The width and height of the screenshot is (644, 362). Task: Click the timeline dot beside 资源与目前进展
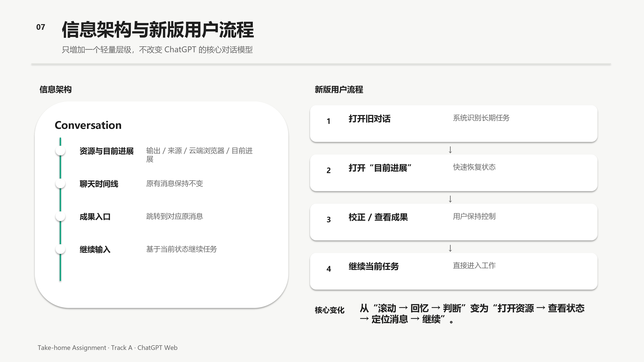pos(60,151)
